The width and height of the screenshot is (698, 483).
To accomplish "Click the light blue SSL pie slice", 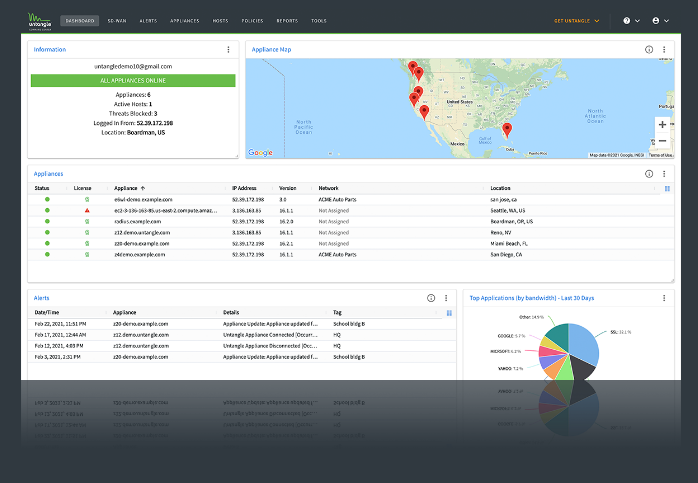I will [x=584, y=344].
